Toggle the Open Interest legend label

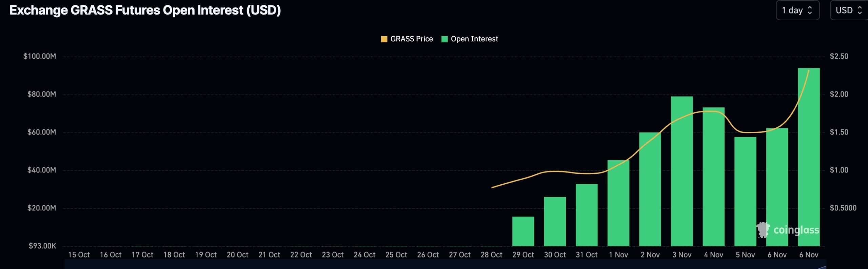click(474, 39)
